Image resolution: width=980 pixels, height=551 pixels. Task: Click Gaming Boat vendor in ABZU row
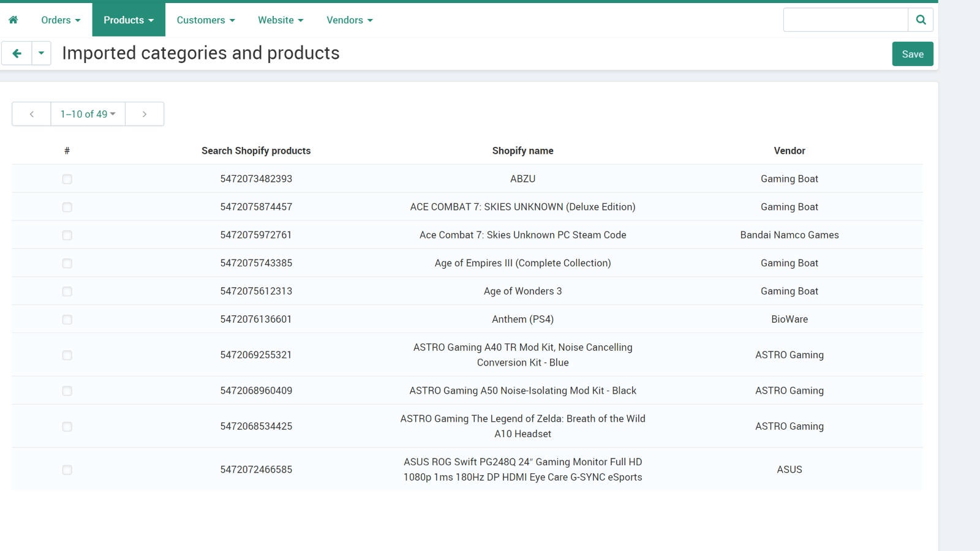790,179
